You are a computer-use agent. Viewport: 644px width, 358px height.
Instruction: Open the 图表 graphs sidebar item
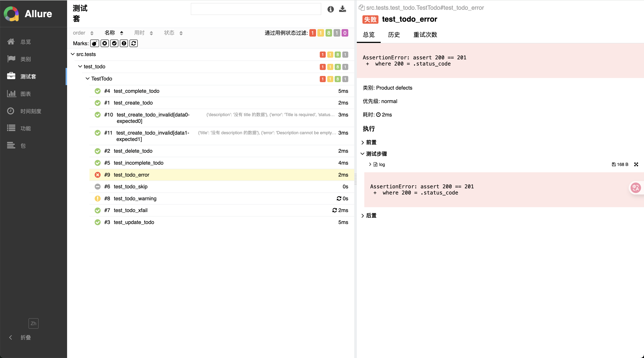(26, 94)
